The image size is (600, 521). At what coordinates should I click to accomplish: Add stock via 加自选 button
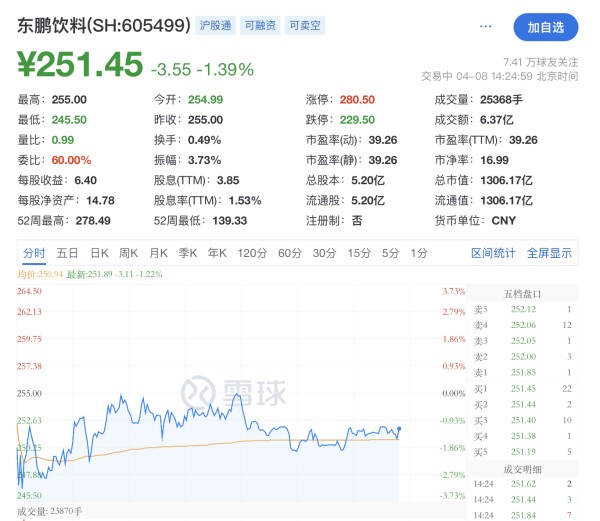(x=545, y=27)
